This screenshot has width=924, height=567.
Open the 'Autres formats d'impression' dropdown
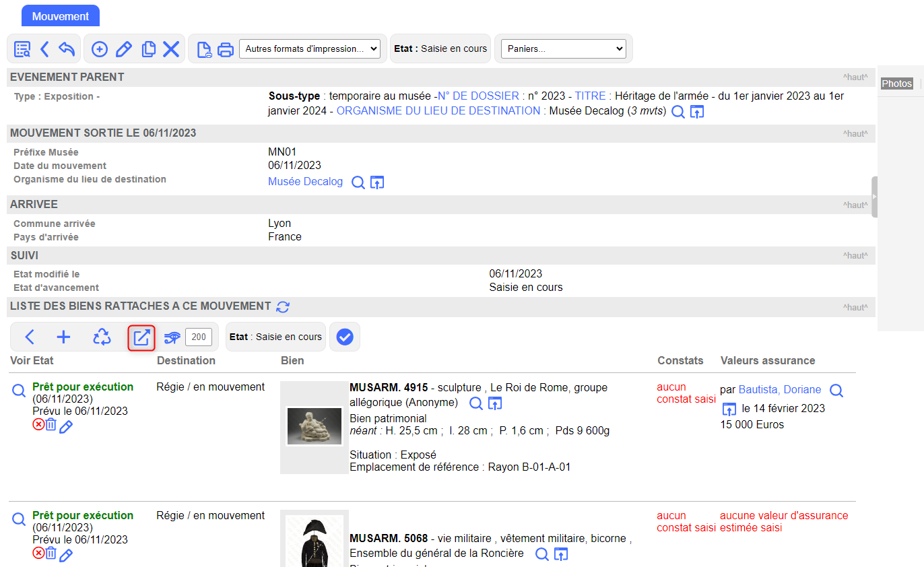pos(310,48)
